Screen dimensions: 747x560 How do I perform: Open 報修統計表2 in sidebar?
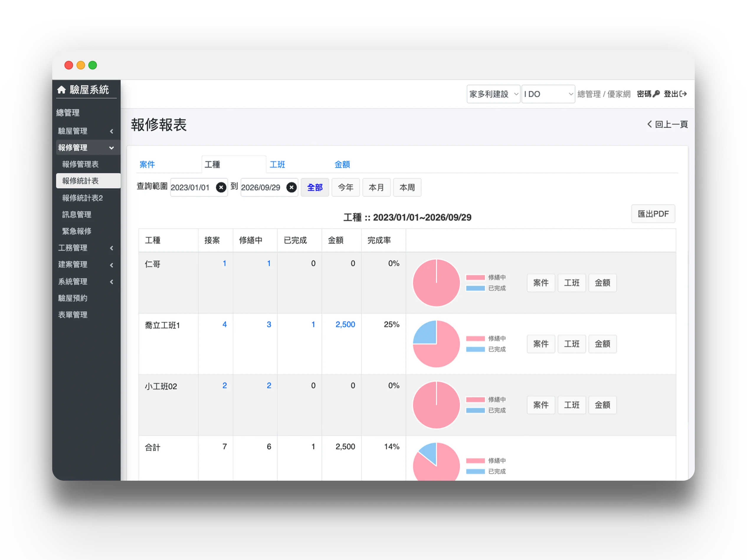pos(88,198)
